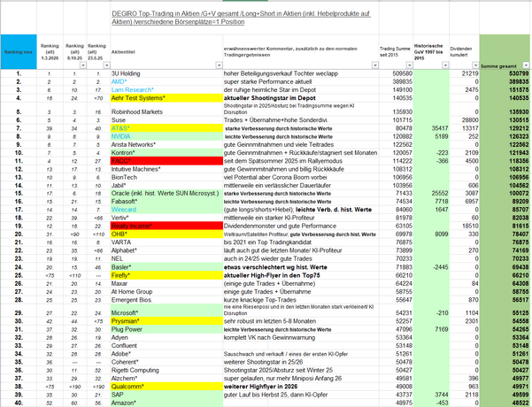
Task: Select the 'Coherent*' cell
Action: tap(166, 362)
